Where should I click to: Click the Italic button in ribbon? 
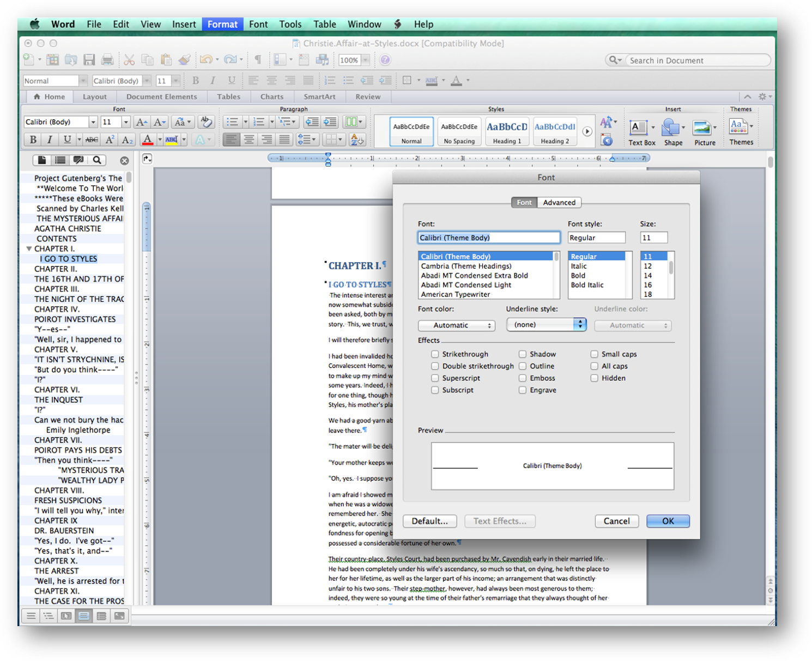click(x=50, y=140)
